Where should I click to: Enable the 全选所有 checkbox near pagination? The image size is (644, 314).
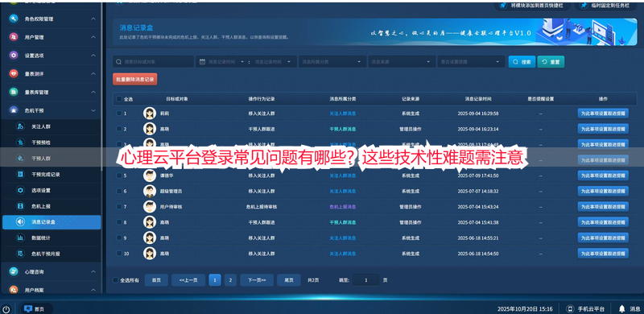116,280
